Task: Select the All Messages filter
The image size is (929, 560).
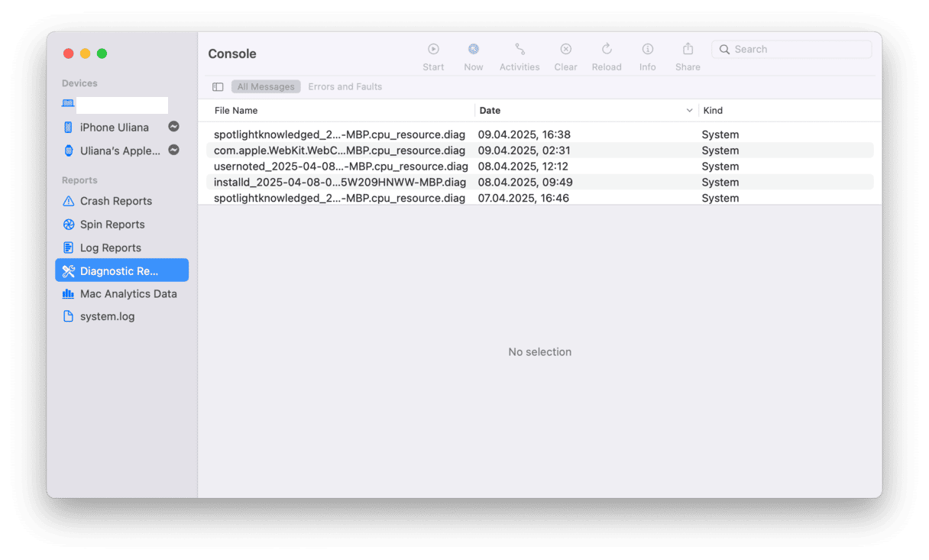Action: point(266,87)
